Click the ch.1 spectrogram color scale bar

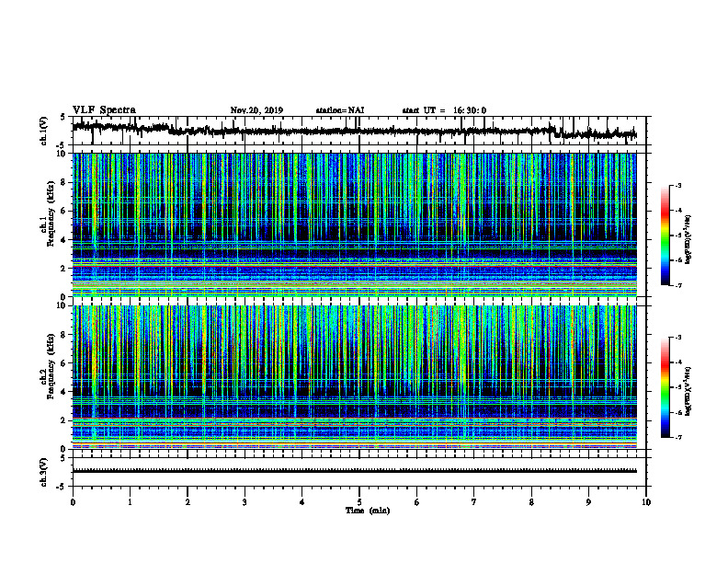click(665, 236)
